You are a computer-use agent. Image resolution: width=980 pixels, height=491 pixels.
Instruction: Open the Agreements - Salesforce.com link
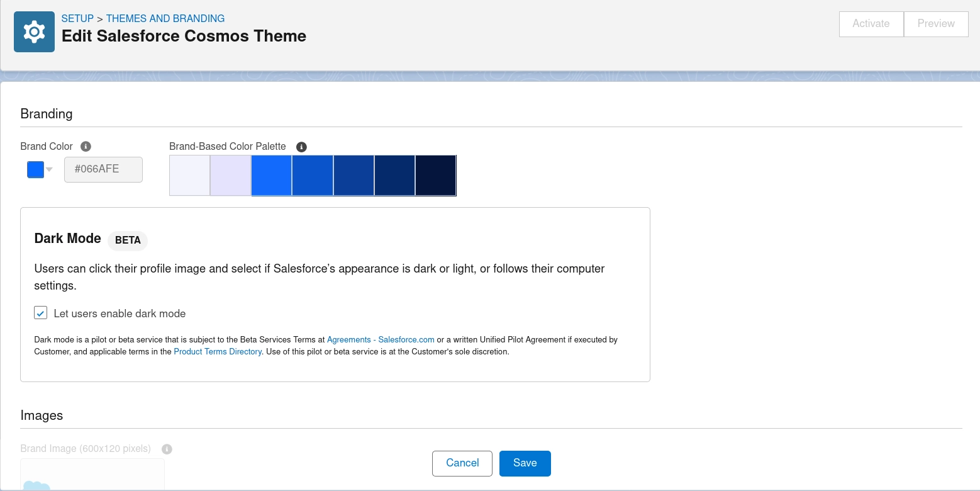(381, 339)
